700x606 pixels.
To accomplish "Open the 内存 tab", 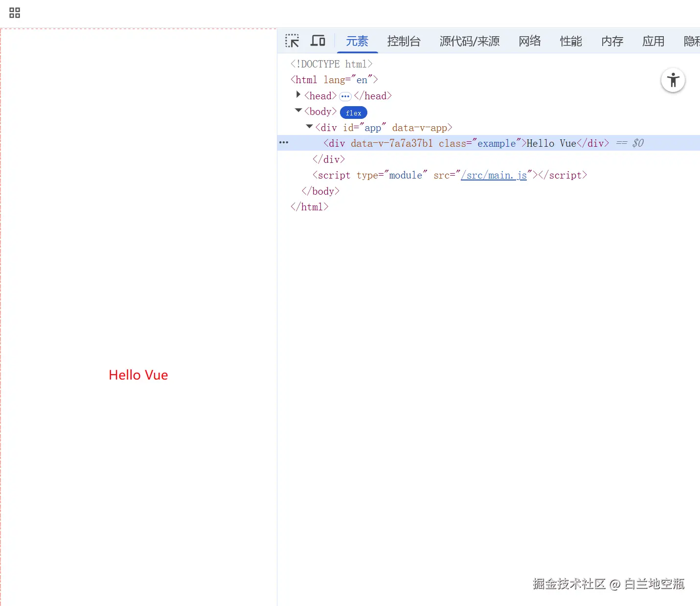I will point(612,41).
